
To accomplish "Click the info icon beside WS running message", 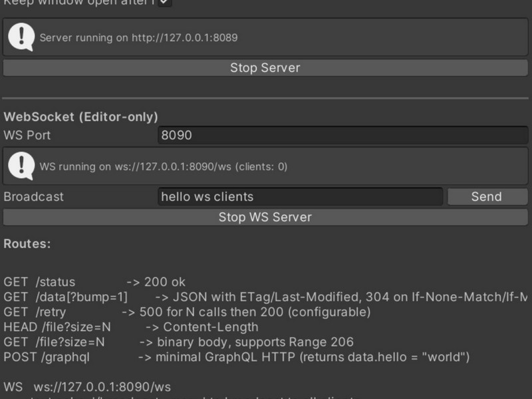I will (21, 166).
